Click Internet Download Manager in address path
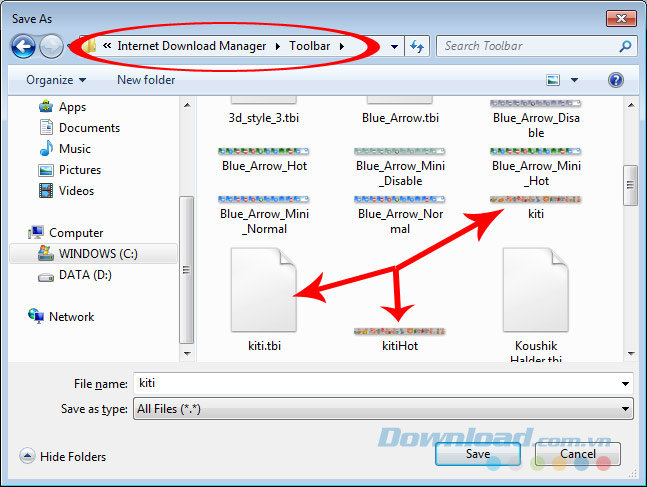Viewport: 647px width, 487px height. coord(191,46)
